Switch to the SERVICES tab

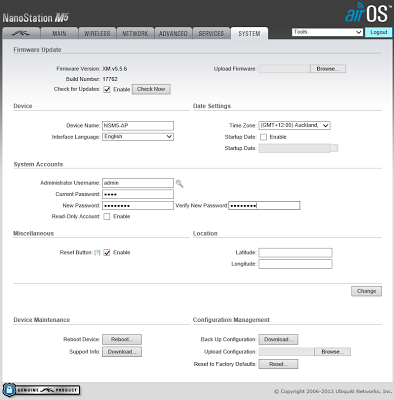211,33
